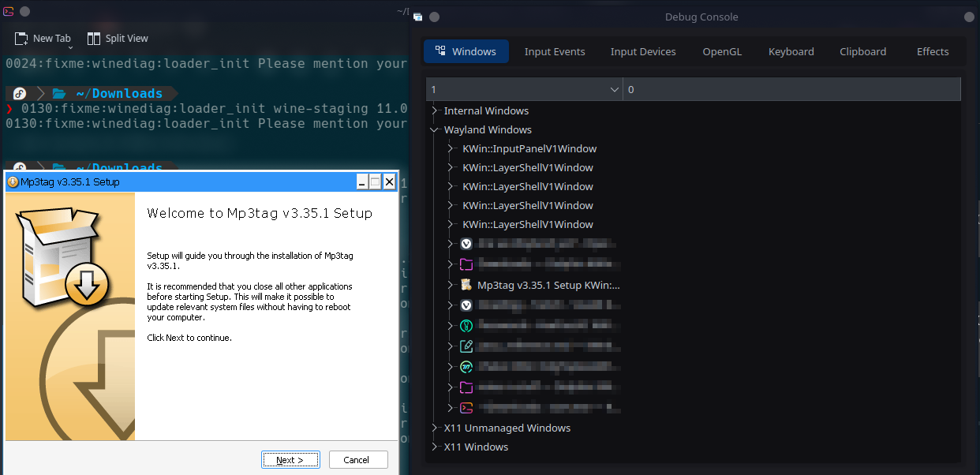Click the filter field showing 0
The height and width of the screenshot is (475, 980).
coord(792,89)
